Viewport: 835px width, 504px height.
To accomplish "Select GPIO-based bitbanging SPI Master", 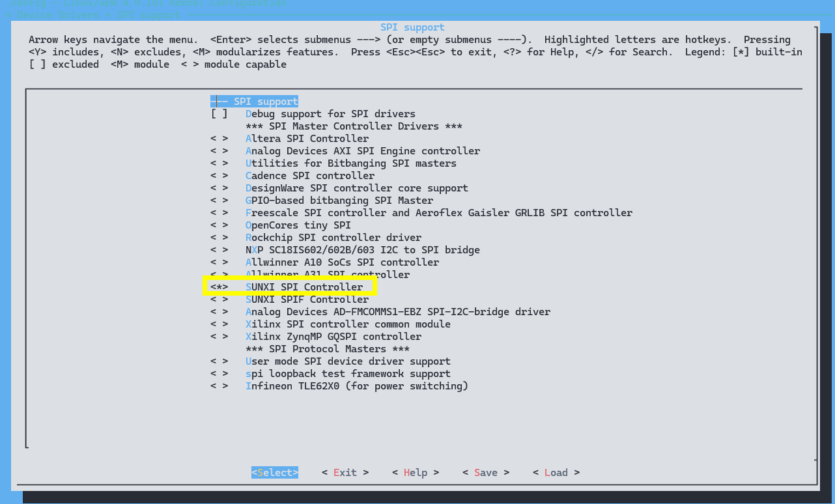I will tap(339, 201).
